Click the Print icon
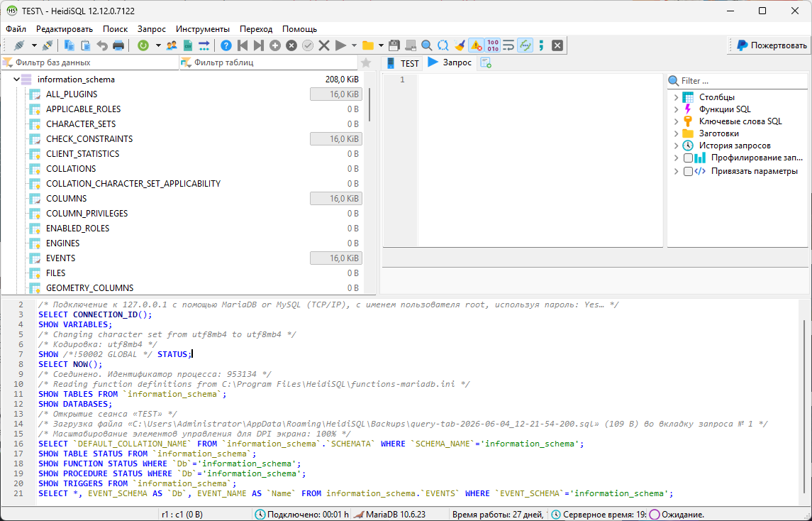The height and width of the screenshot is (521, 812). [x=118, y=45]
